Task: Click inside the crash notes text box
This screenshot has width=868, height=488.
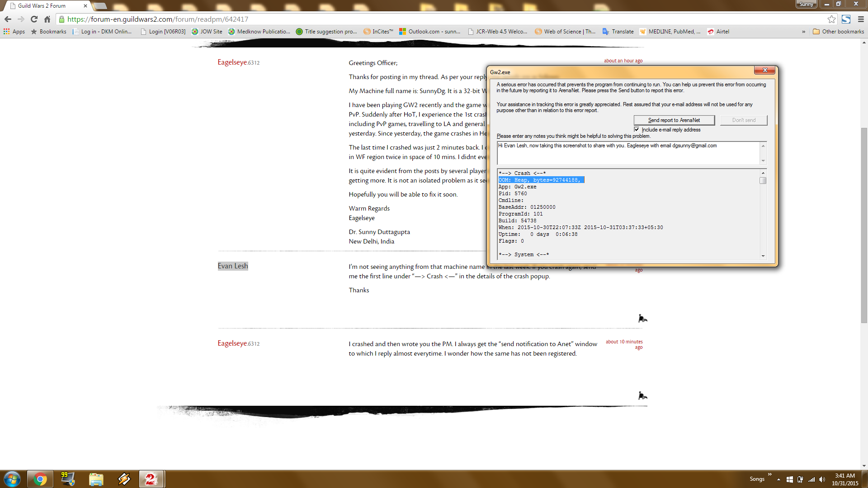Action: point(628,153)
